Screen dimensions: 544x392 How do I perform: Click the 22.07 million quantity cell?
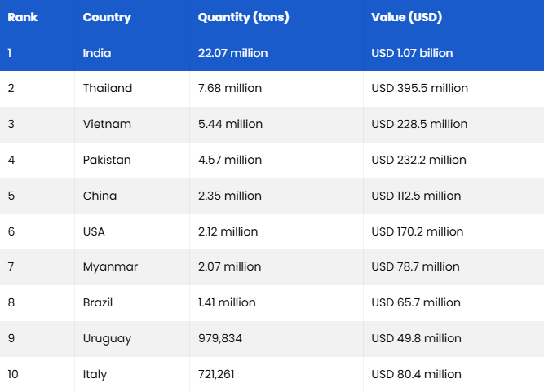point(232,53)
